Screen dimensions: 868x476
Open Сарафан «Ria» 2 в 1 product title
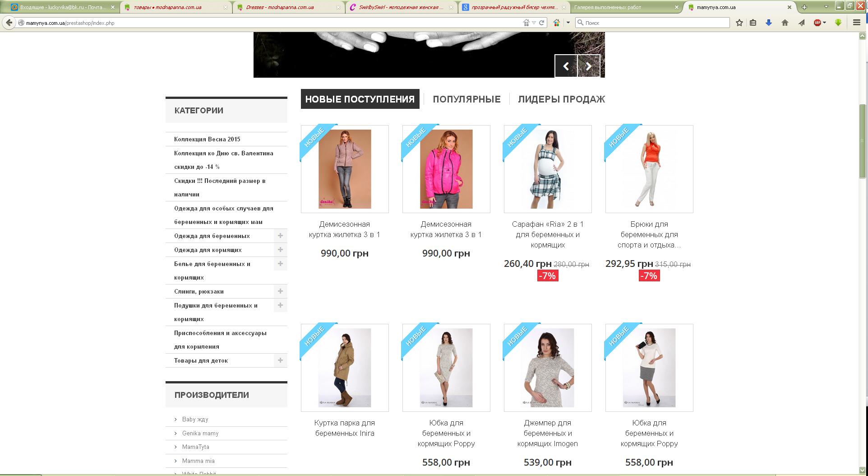tap(548, 234)
